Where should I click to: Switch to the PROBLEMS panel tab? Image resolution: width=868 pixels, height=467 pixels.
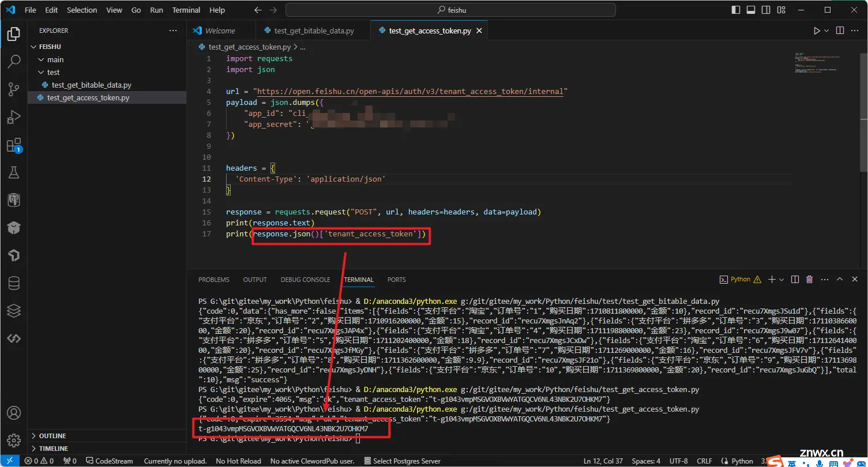(x=214, y=280)
